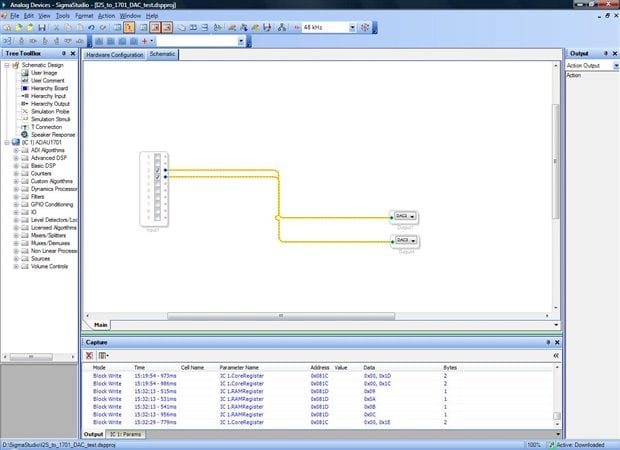
Task: Click the schematic horizontal scrollbar thumb
Action: [281, 316]
